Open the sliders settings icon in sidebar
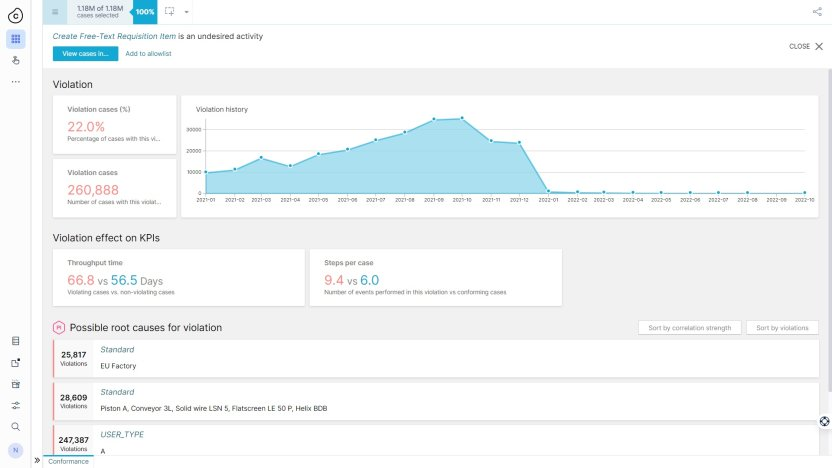This screenshot has width=832, height=468. [x=15, y=405]
